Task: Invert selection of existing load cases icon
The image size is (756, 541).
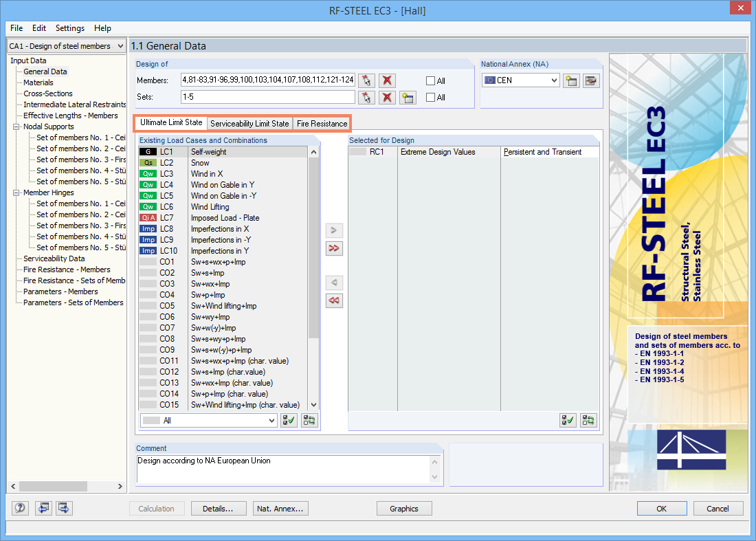Action: click(x=309, y=421)
